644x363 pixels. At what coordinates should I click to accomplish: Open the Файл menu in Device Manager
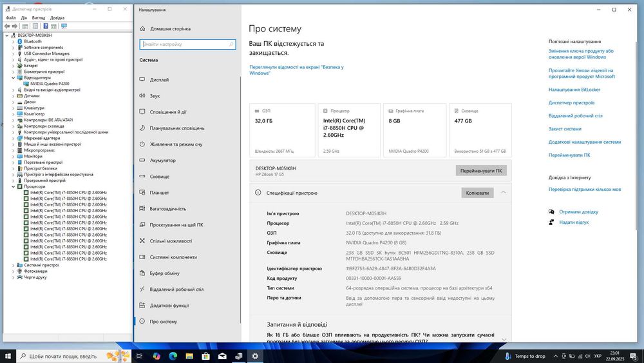[x=11, y=17]
